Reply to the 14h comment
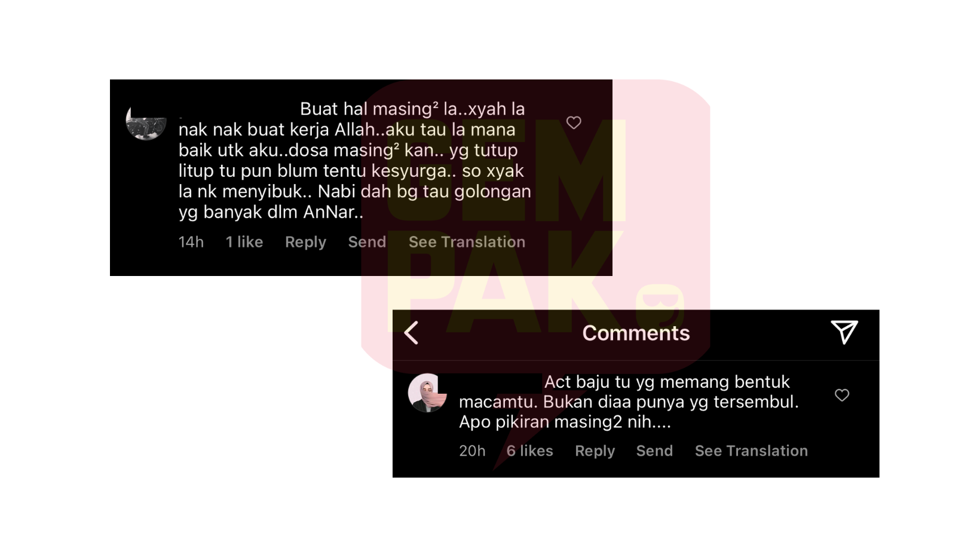The image size is (980, 552). [x=305, y=242]
